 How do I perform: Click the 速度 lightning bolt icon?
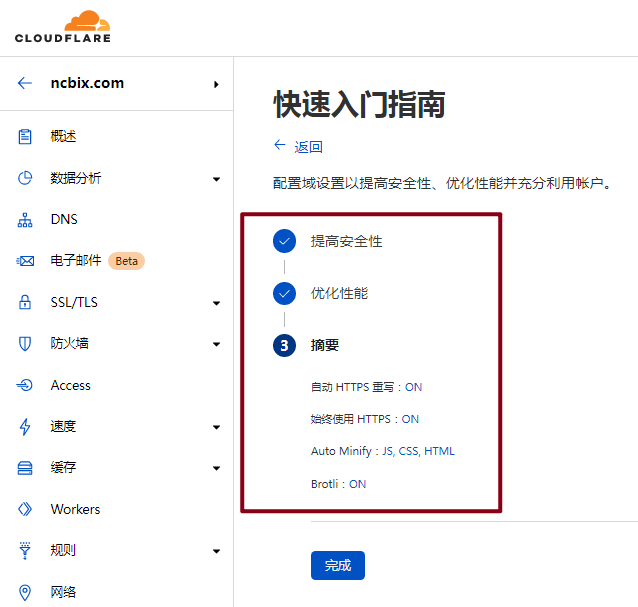[x=25, y=427]
